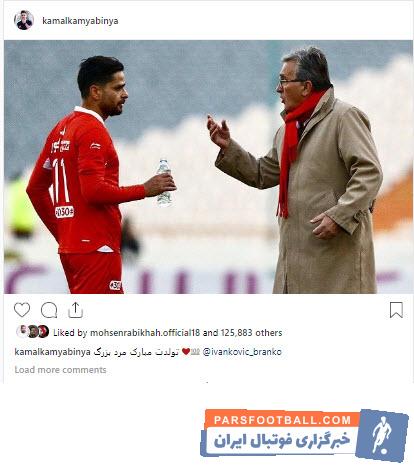Open the mohsenrabikhah.official18 profile link
Viewport: 414px width, 468px height.
tap(145, 333)
